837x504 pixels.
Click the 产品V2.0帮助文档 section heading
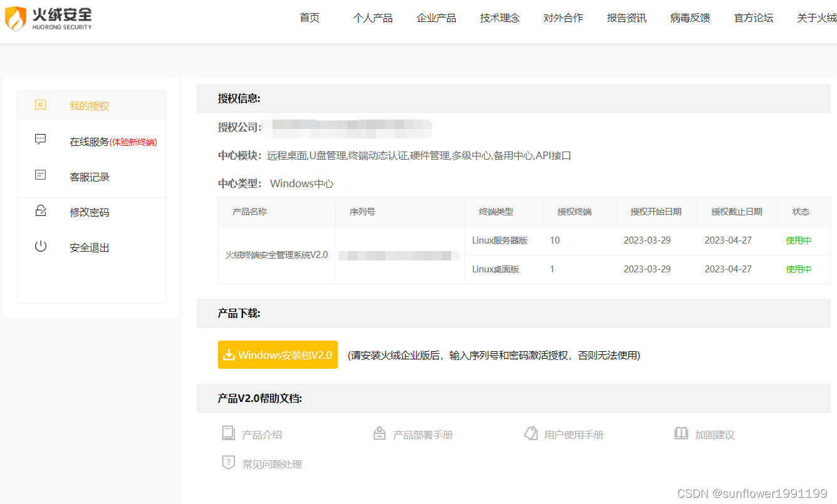click(260, 398)
